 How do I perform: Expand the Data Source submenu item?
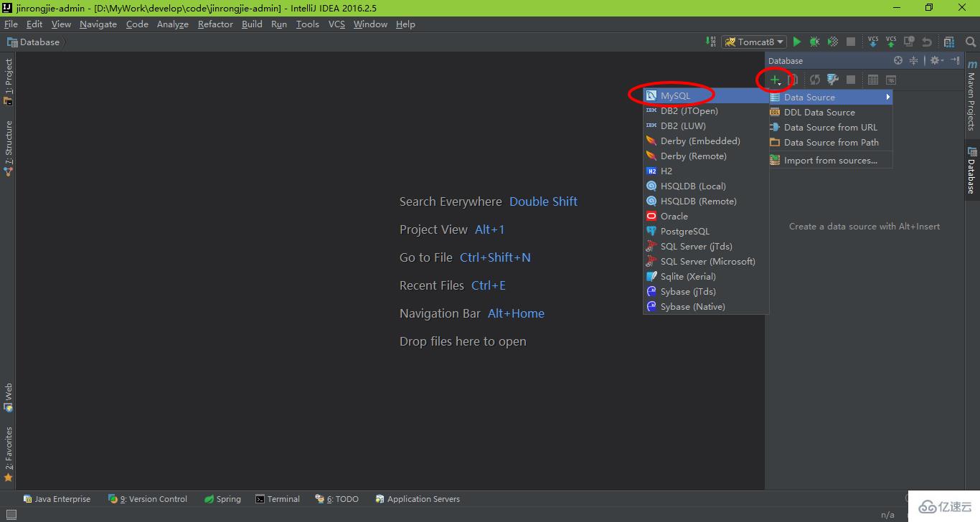click(831, 97)
